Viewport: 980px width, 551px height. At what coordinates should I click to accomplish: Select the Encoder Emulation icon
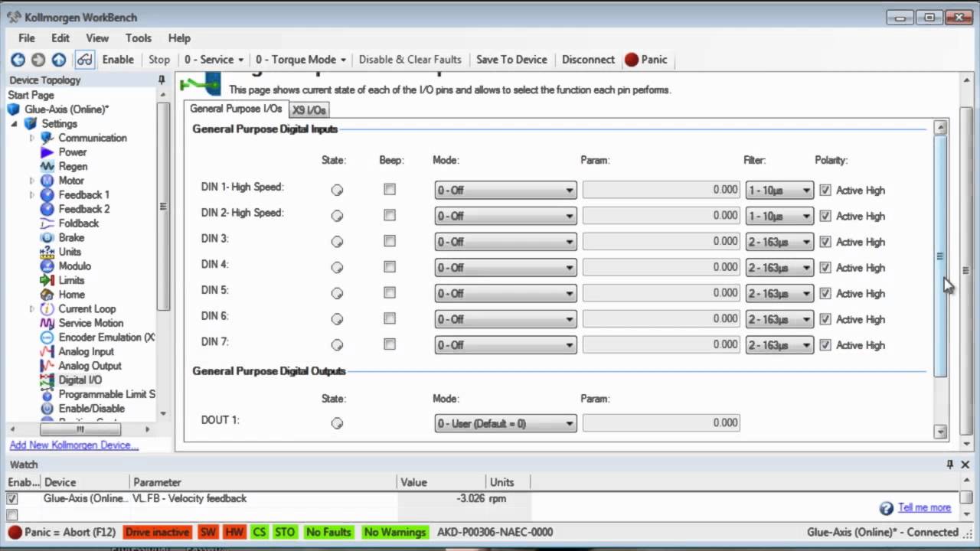coord(47,337)
